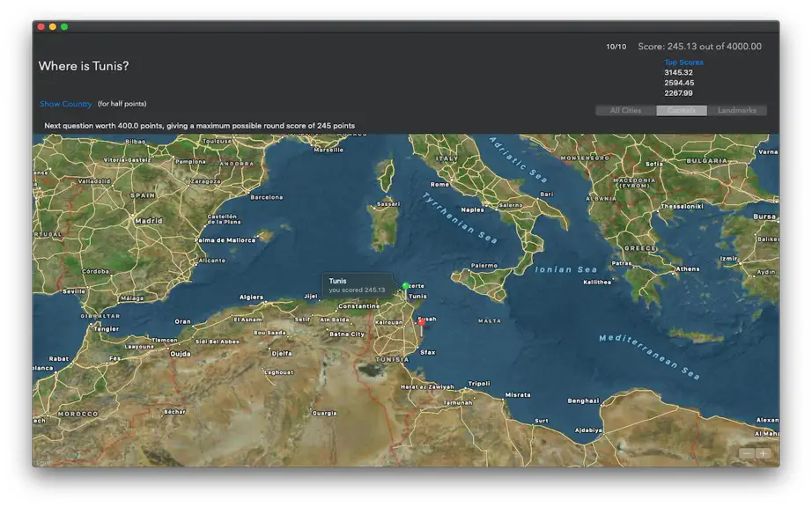Click the Tripoli label on the map
Screen dimensions: 812x507
479,384
